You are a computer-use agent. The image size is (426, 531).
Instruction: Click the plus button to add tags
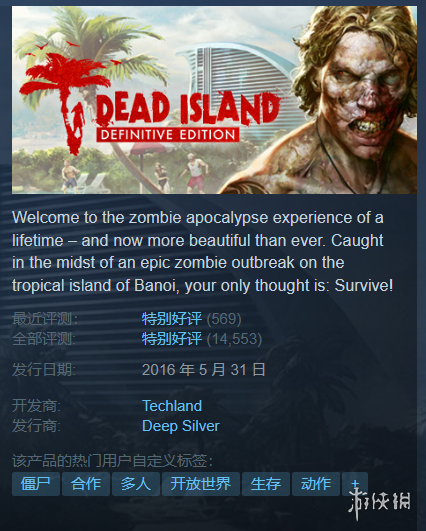click(355, 484)
